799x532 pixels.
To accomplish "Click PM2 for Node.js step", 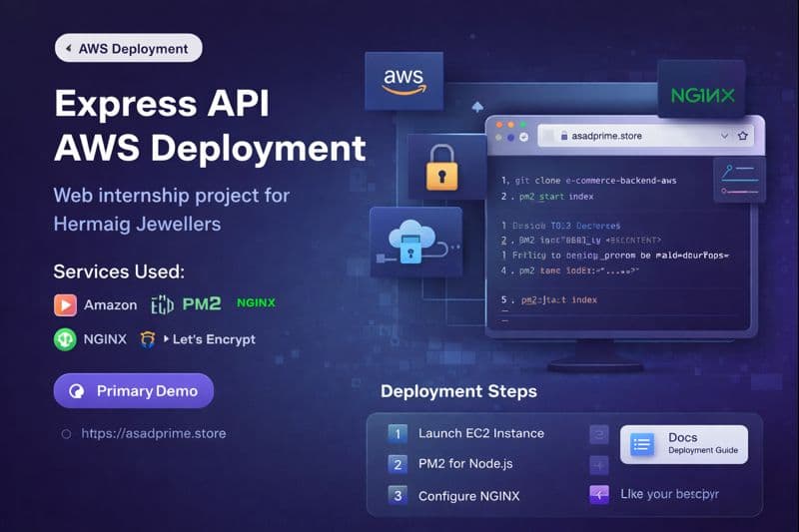I will [x=465, y=464].
